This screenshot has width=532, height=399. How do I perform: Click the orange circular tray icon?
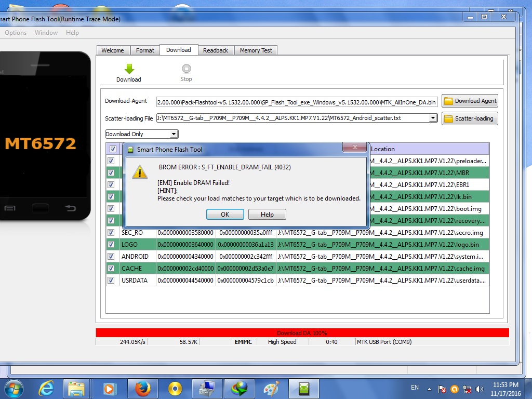(455, 389)
